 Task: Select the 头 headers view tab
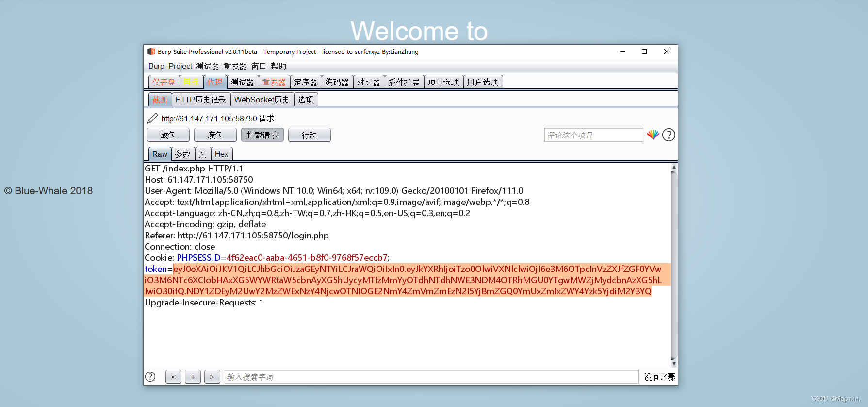coord(203,154)
